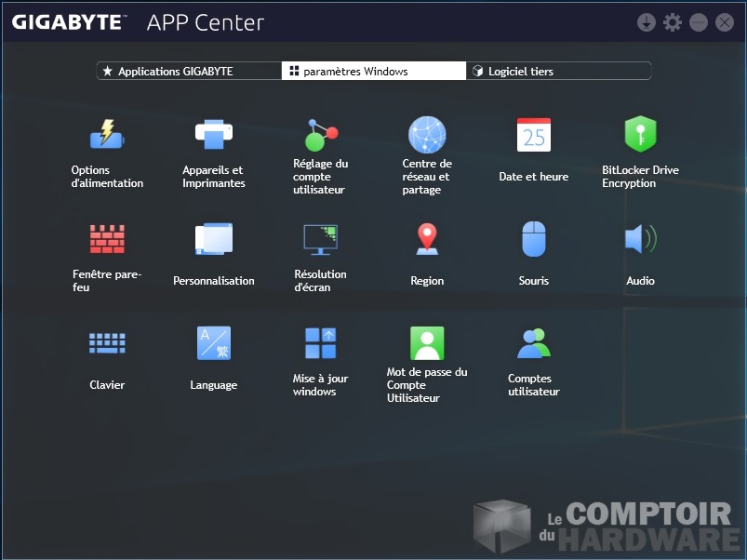Image resolution: width=747 pixels, height=560 pixels.
Task: Open Fenêtre pare-feu firewall icon
Action: 107,239
